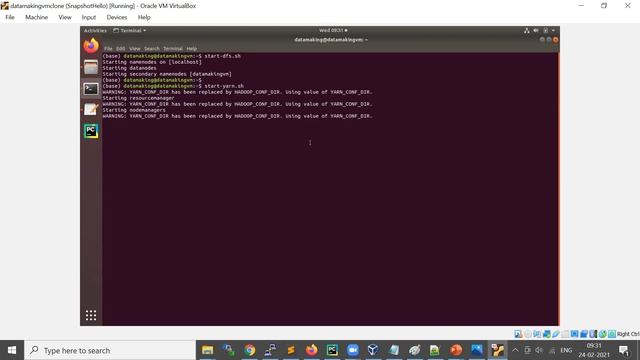Open the terminal Search menu
Screen dimensions: 640x360
(x=151, y=49)
